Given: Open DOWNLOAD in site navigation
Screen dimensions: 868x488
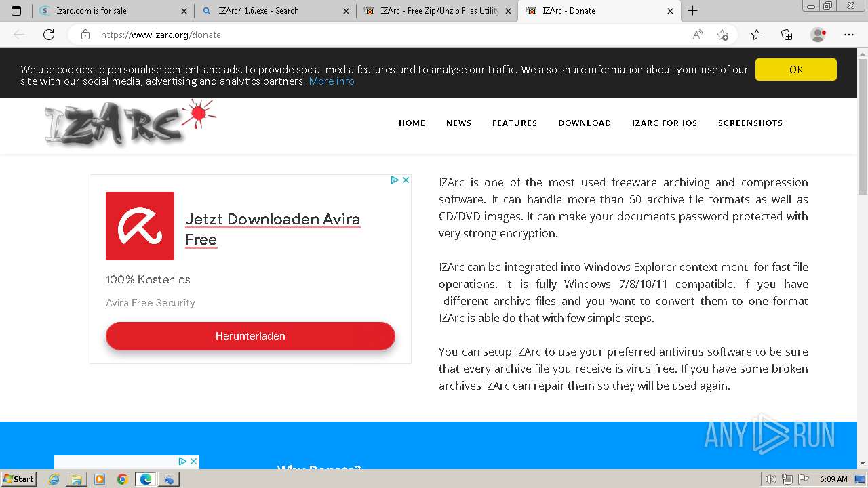Looking at the screenshot, I should click(x=585, y=123).
